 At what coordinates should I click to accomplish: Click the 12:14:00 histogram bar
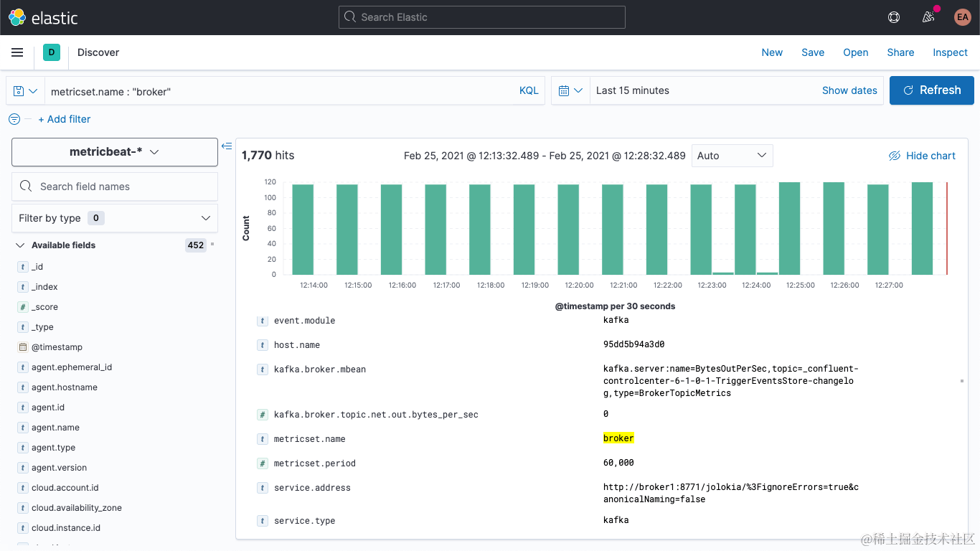[303, 230]
